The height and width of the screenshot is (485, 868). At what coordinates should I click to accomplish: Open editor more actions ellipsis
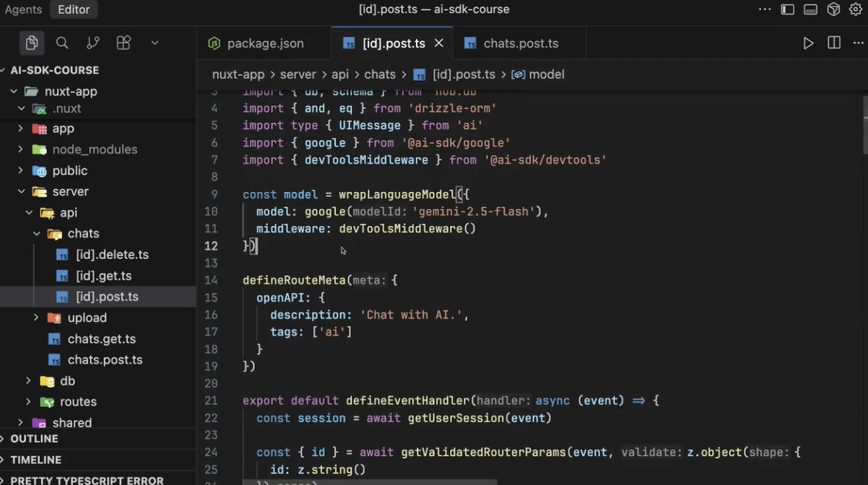tap(858, 43)
